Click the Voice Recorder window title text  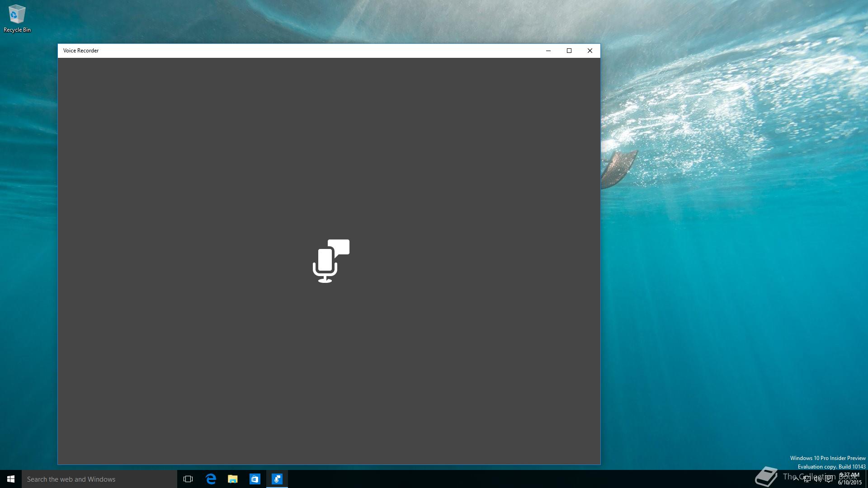click(x=81, y=51)
